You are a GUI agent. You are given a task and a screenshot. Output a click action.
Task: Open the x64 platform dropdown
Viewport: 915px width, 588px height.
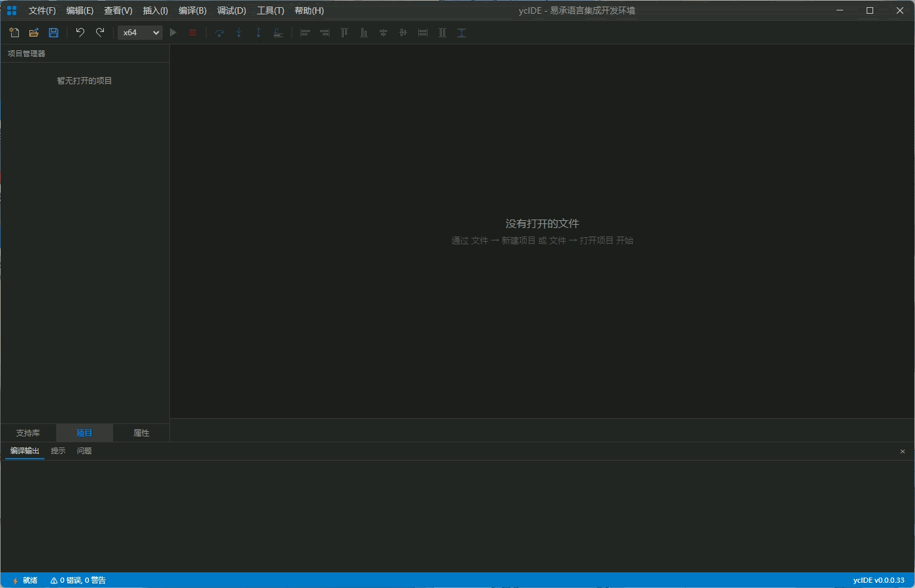(140, 33)
